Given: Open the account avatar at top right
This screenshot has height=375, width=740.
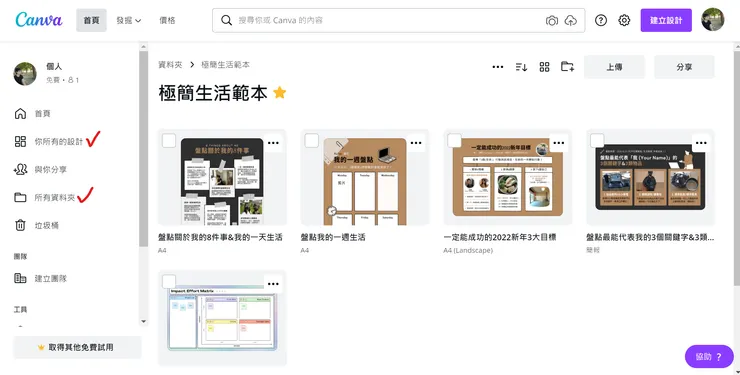Looking at the screenshot, I should [x=713, y=20].
